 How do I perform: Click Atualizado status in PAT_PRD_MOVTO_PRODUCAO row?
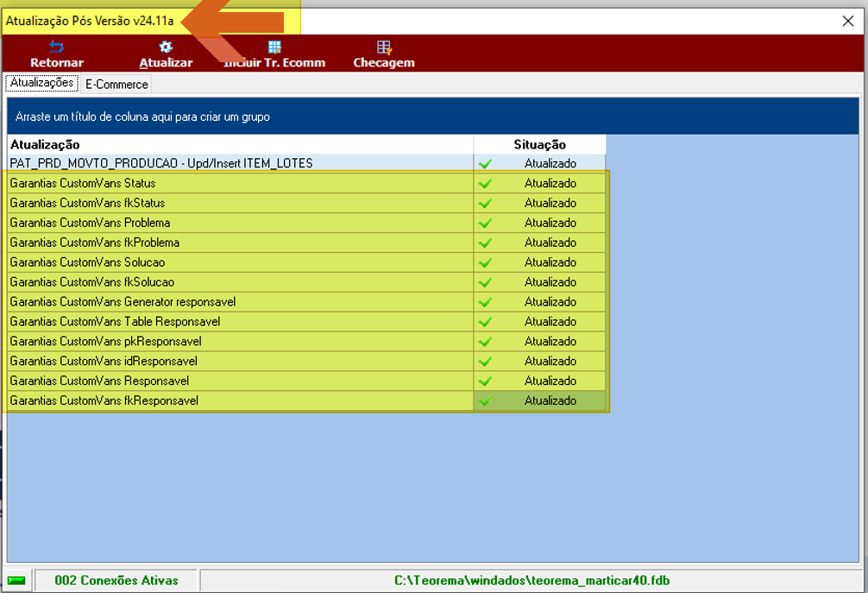pos(550,163)
